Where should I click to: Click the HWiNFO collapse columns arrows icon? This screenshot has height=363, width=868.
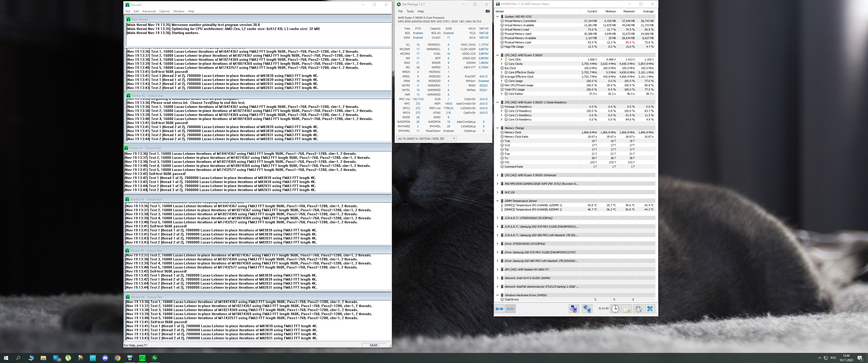[510, 309]
